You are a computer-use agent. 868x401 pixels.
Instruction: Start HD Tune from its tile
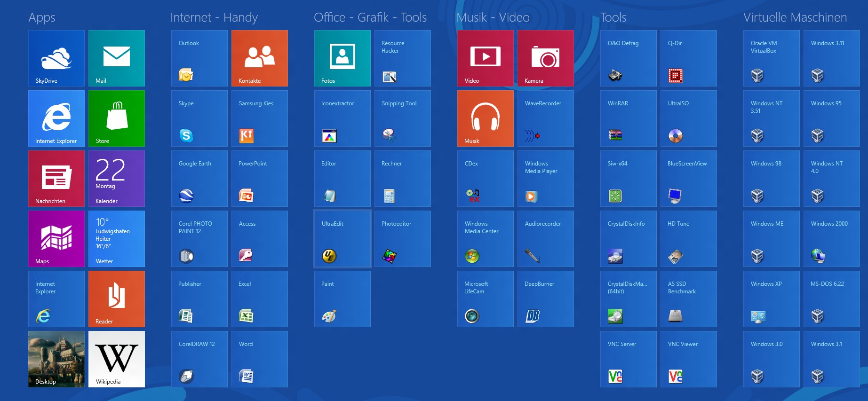[689, 239]
